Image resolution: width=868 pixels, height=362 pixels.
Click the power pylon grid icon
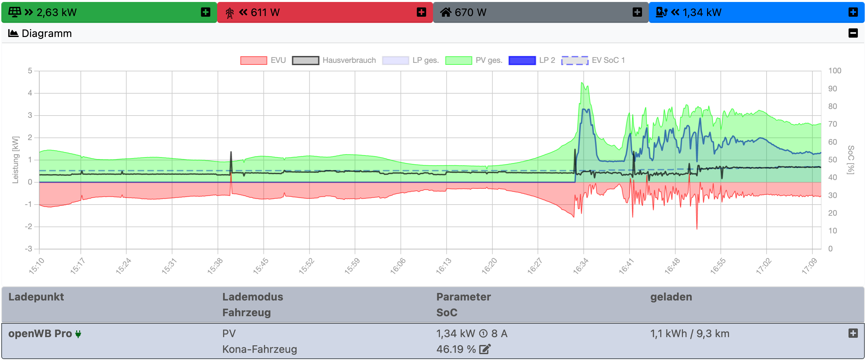point(230,13)
